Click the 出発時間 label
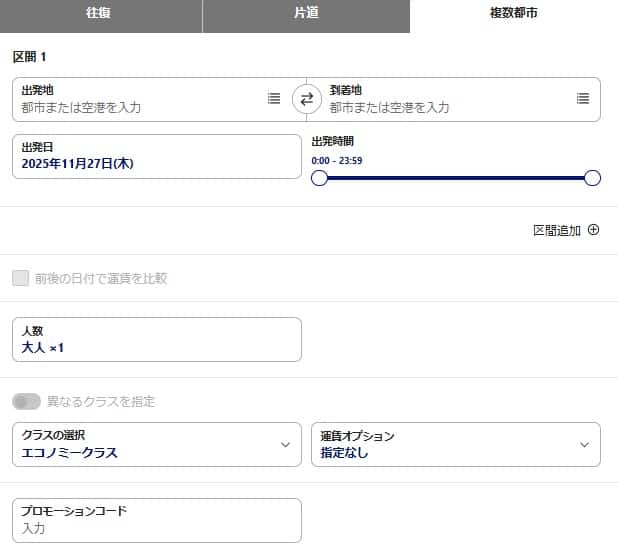 [333, 142]
